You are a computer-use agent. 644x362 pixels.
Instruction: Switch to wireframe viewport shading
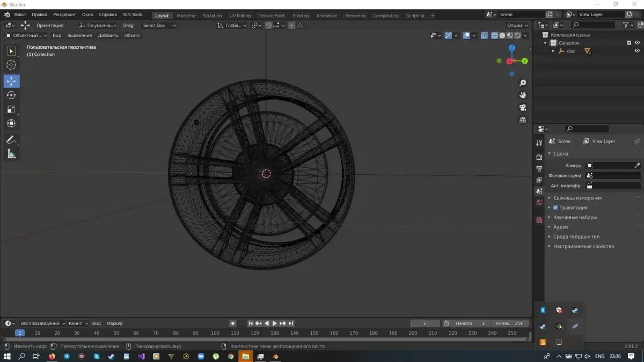point(495,35)
